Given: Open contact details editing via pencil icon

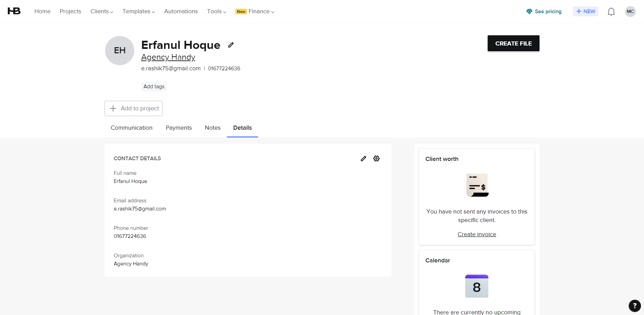Looking at the screenshot, I should pyautogui.click(x=363, y=158).
